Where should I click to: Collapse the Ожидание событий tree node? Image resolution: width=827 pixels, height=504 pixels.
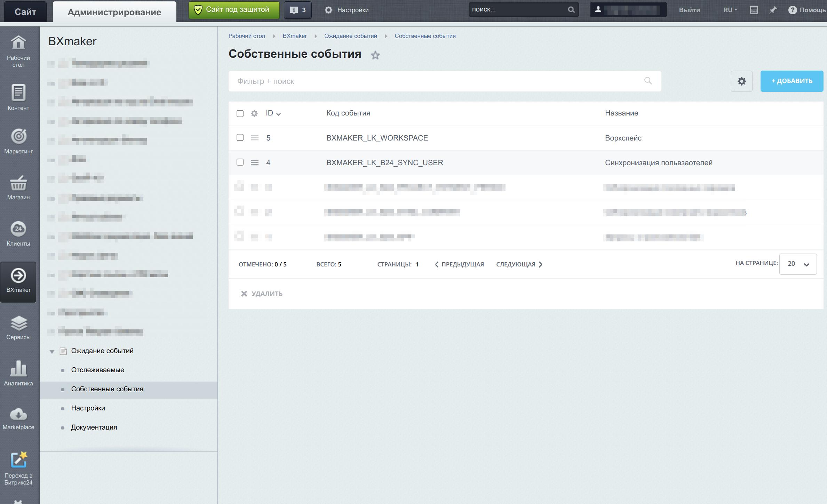click(52, 351)
